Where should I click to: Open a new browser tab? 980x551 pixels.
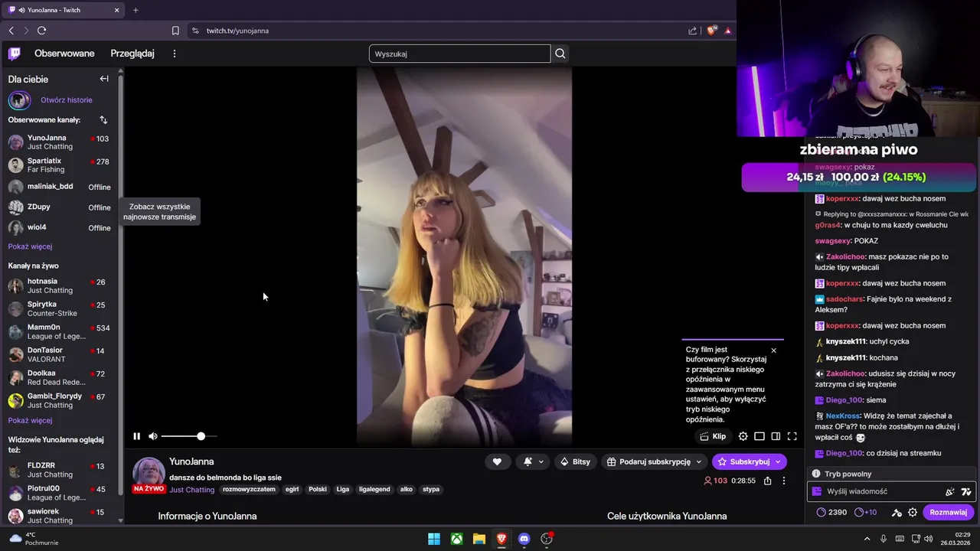[136, 10]
